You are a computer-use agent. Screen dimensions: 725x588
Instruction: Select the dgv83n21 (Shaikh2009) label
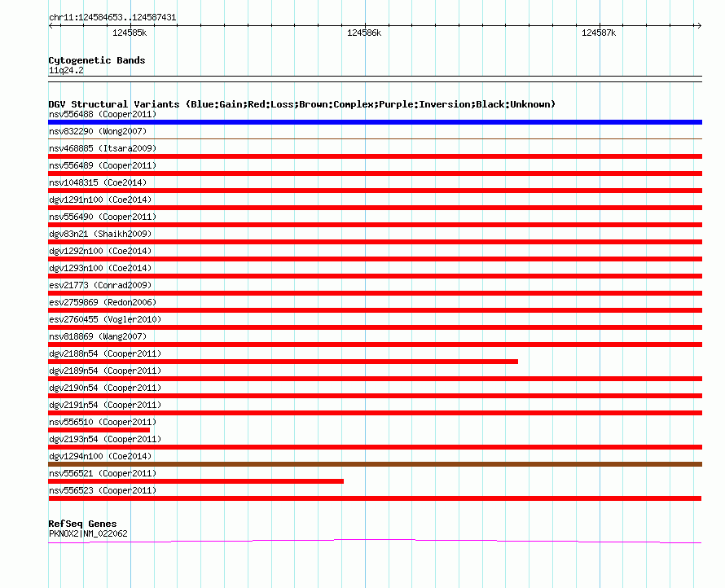[100, 234]
